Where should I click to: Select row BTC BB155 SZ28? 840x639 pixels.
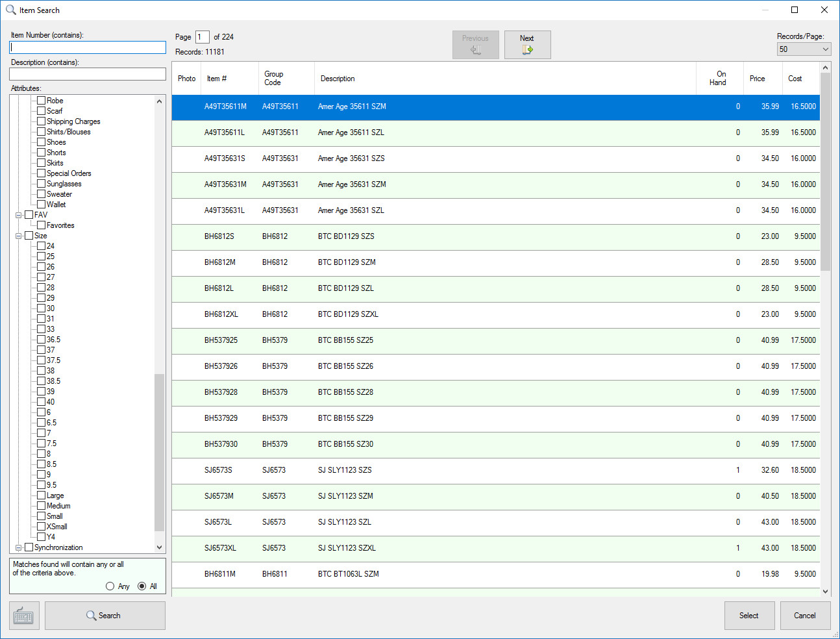496,392
